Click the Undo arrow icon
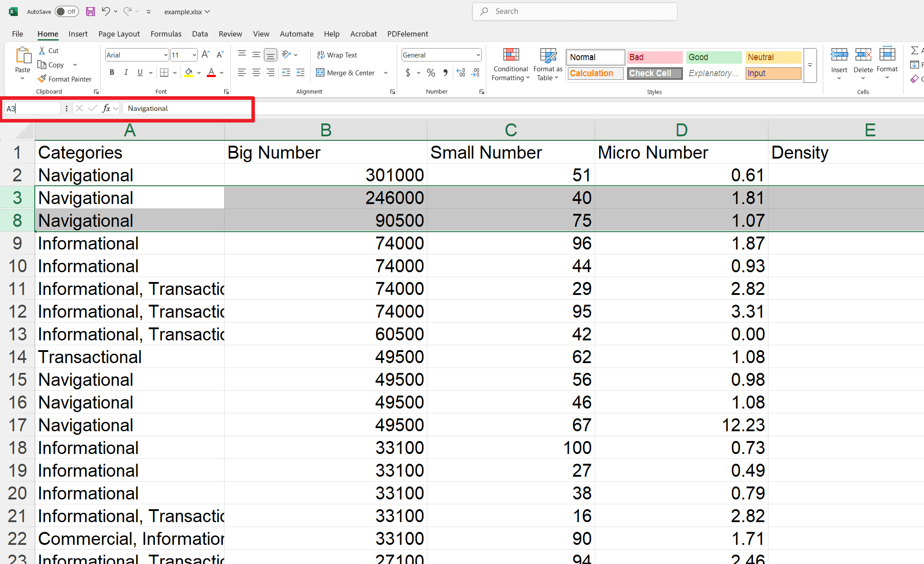924x564 pixels. [106, 12]
